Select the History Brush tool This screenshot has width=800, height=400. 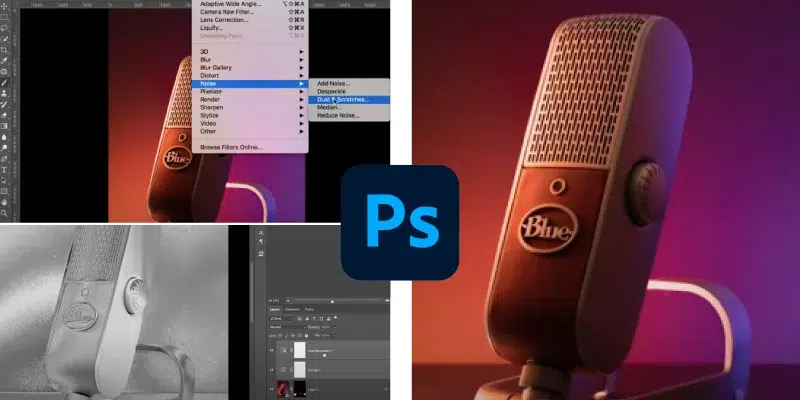(x=5, y=104)
